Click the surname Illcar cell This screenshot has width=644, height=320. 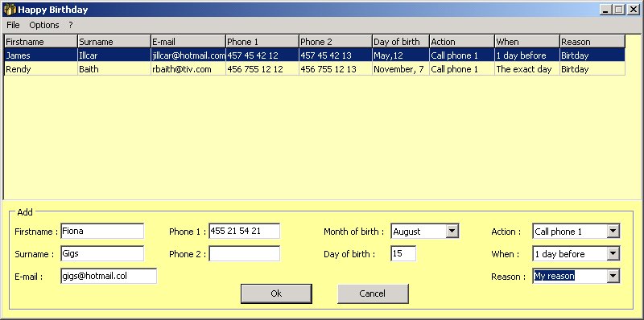tap(114, 55)
